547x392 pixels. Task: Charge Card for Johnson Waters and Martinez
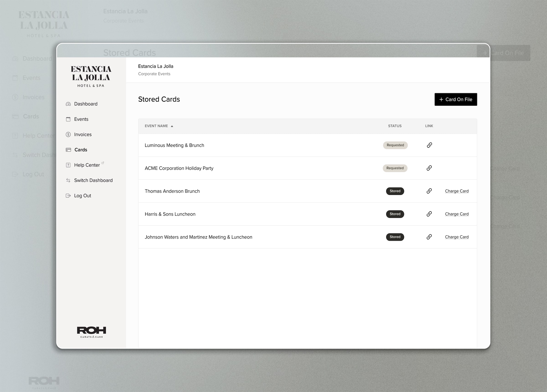pos(457,237)
